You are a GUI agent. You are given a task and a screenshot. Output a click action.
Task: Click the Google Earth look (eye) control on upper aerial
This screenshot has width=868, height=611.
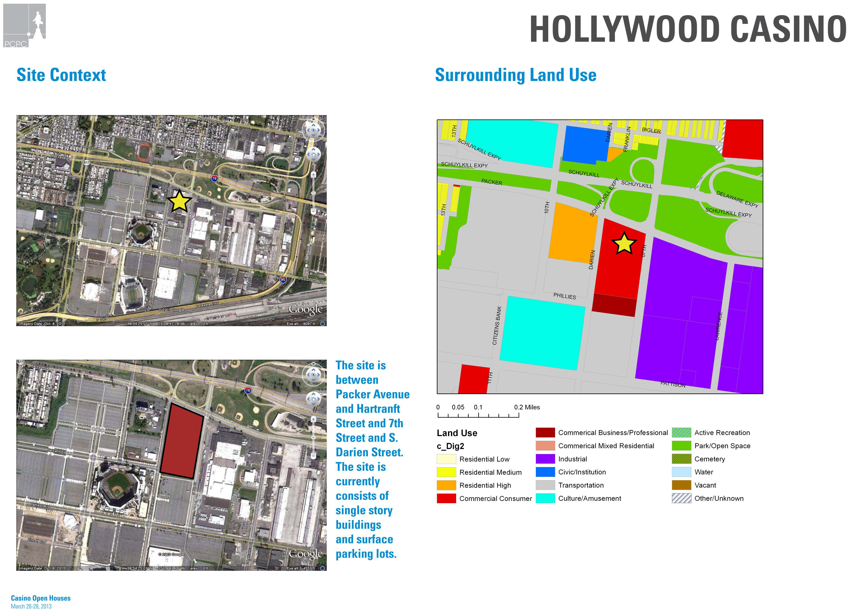[x=313, y=130]
